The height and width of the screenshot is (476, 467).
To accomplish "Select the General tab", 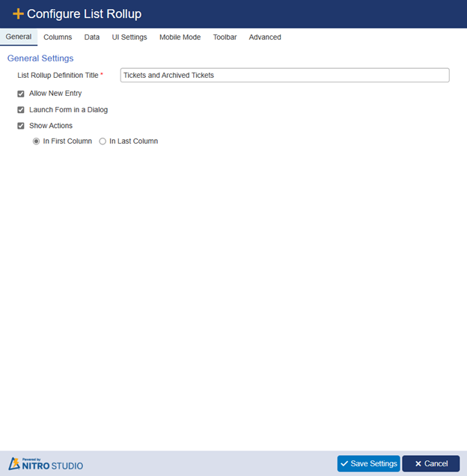I will [19, 37].
